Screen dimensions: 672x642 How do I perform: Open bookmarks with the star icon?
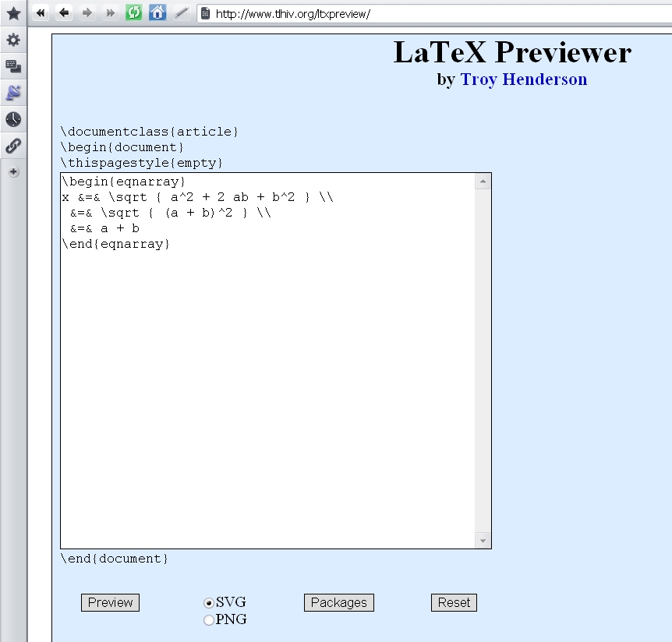pyautogui.click(x=13, y=12)
